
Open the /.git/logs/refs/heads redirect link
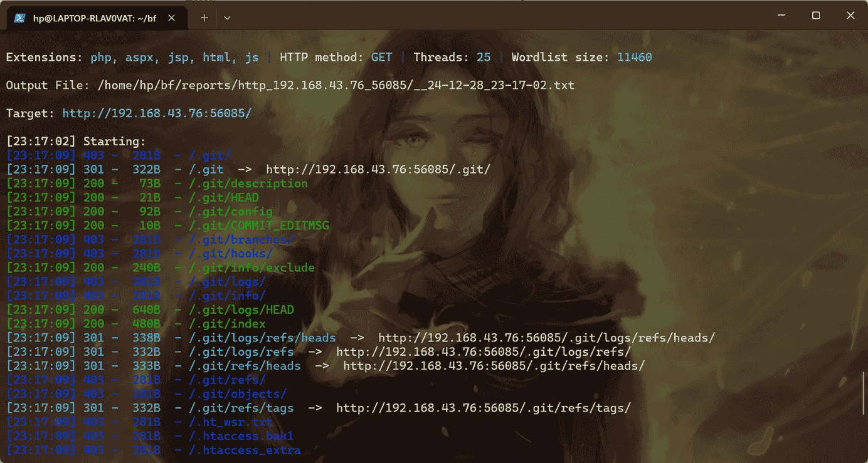(x=545, y=337)
